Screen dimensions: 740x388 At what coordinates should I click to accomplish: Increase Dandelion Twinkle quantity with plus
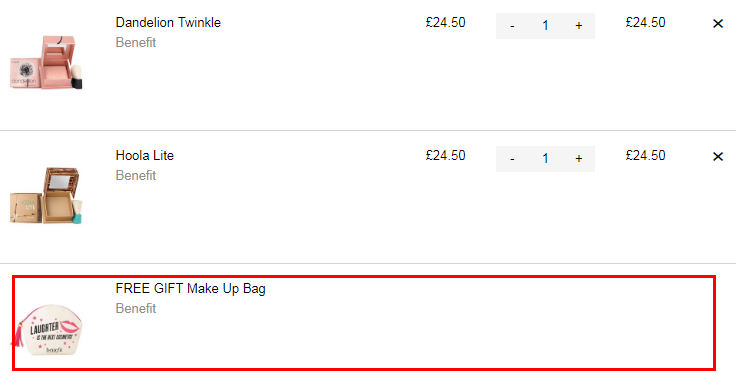tap(579, 26)
